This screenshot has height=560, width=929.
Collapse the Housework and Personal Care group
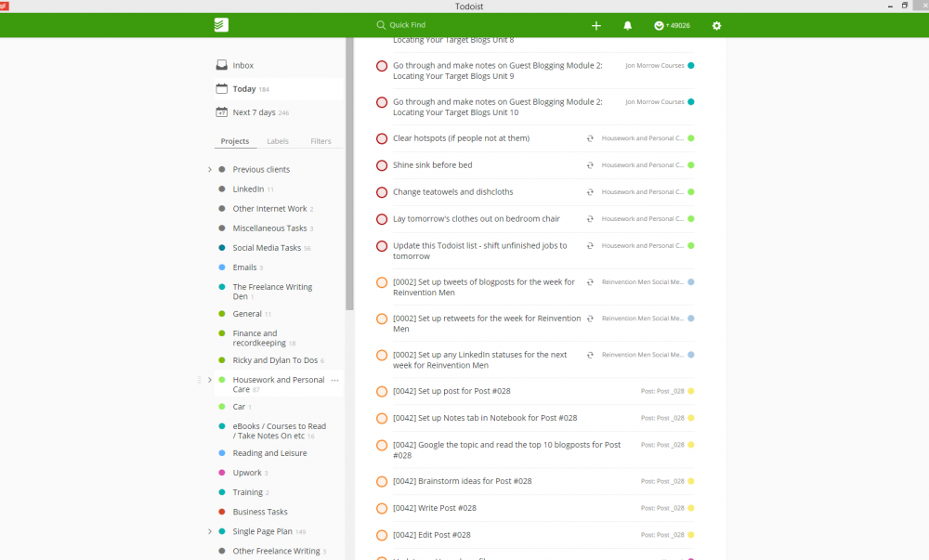pyautogui.click(x=210, y=380)
